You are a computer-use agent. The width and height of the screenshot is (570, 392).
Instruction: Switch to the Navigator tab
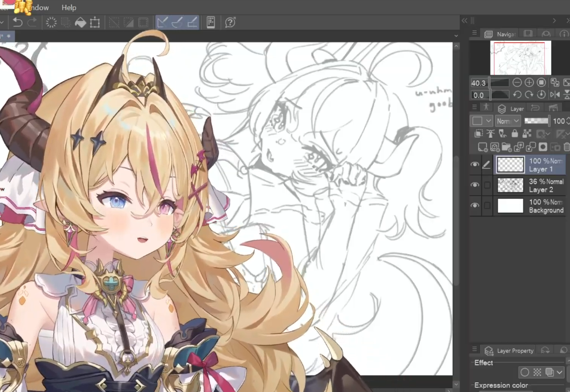pyautogui.click(x=500, y=34)
